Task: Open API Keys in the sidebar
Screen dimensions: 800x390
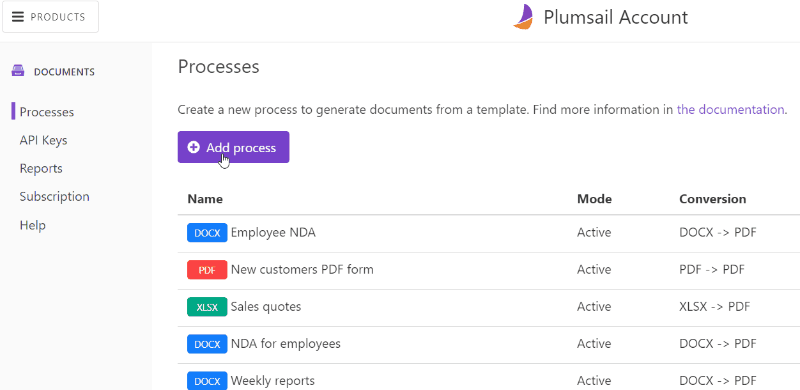Action: click(x=43, y=140)
